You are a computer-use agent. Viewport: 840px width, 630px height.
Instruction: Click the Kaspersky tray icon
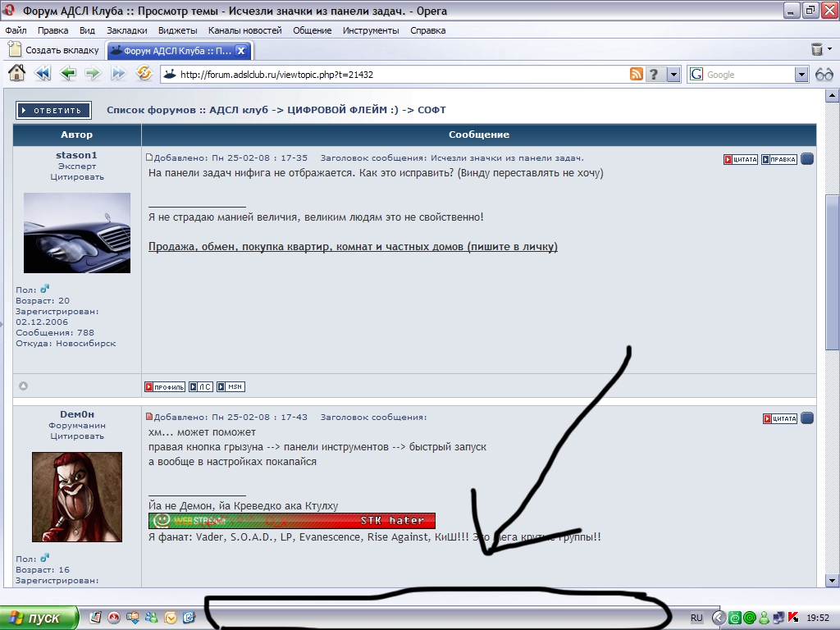click(792, 618)
